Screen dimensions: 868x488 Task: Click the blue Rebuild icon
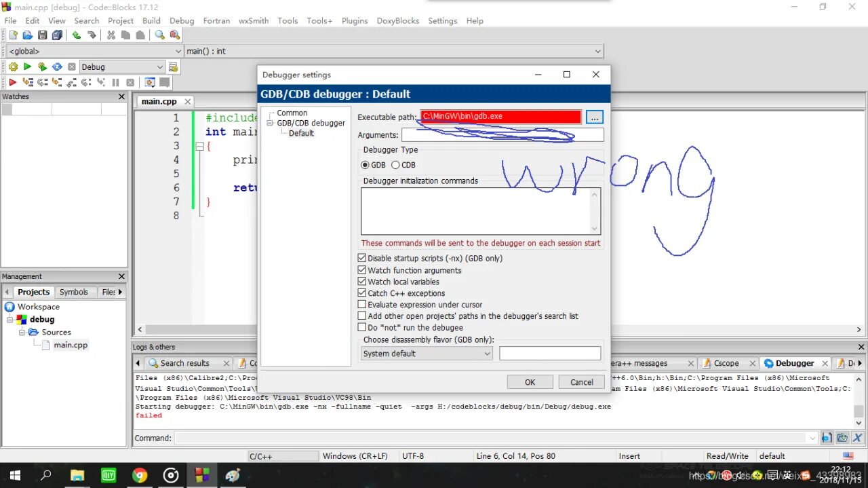57,67
